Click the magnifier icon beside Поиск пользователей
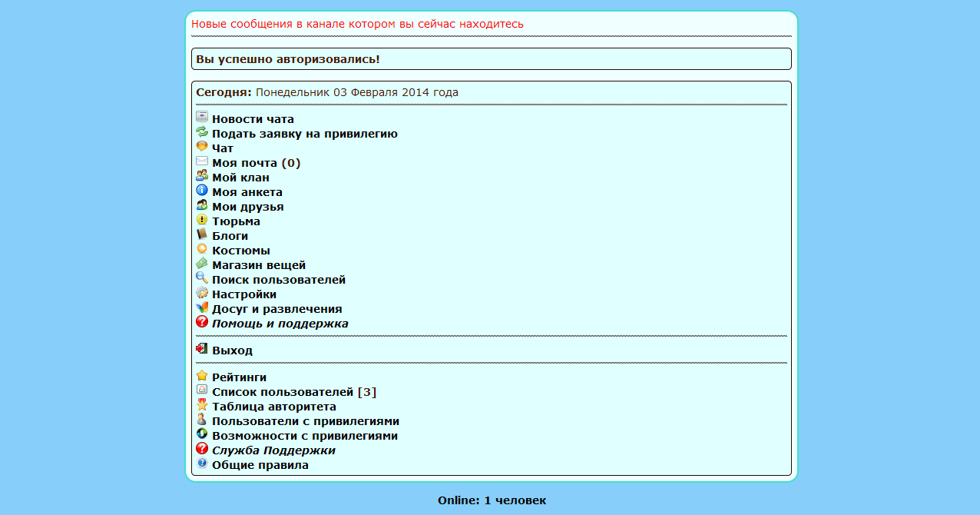 (202, 277)
